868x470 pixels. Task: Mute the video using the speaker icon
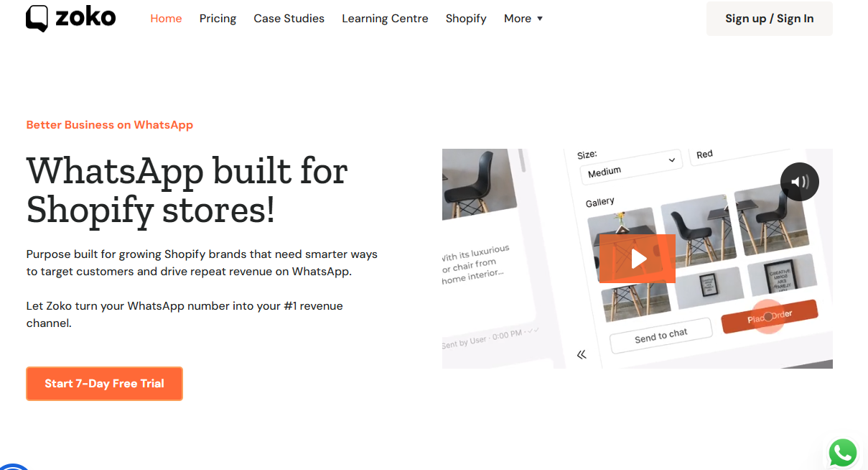[x=799, y=181]
